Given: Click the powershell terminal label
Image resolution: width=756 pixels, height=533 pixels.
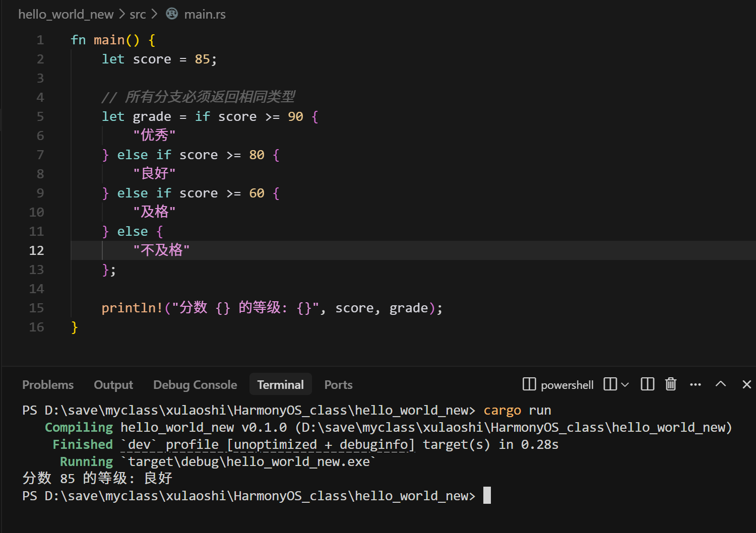Looking at the screenshot, I should pyautogui.click(x=567, y=385).
